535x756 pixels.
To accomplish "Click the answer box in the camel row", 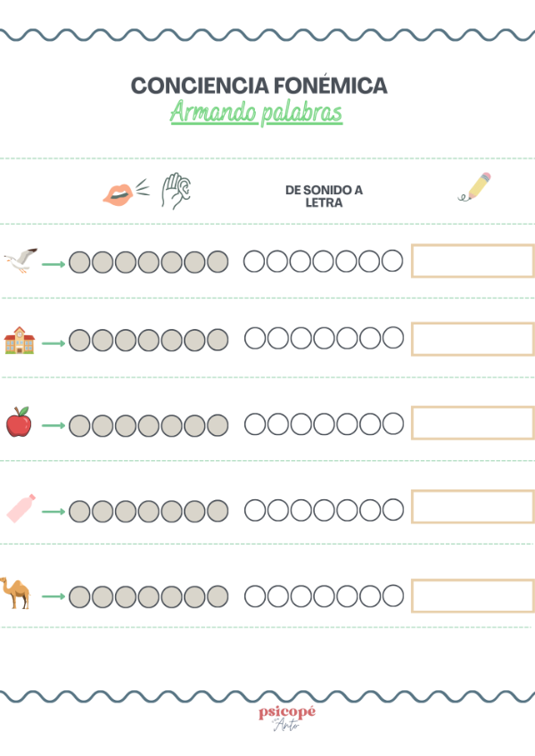I will coord(473,596).
